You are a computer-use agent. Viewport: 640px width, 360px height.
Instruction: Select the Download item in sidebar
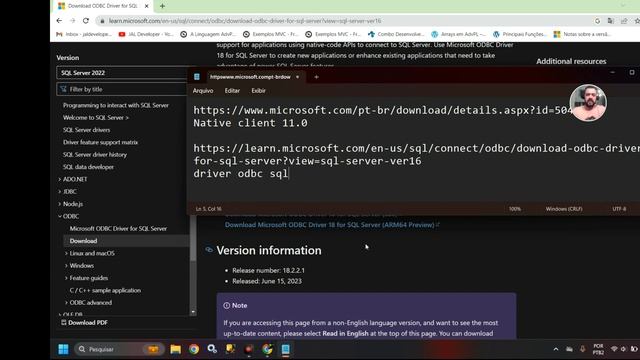[x=126, y=241]
